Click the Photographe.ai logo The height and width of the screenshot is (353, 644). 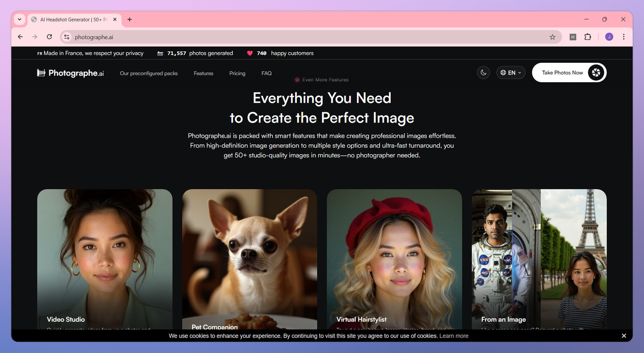point(70,73)
